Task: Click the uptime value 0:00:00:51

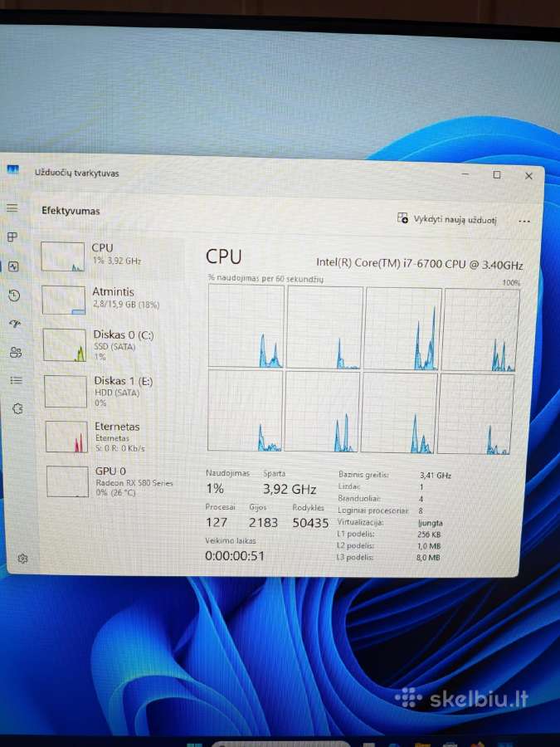Action: click(234, 555)
